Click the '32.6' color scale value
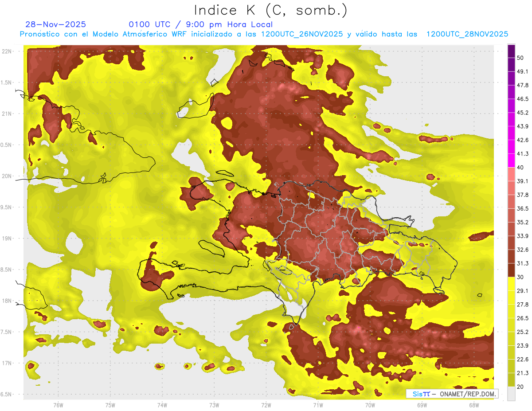The height and width of the screenshot is (411, 532). [523, 250]
